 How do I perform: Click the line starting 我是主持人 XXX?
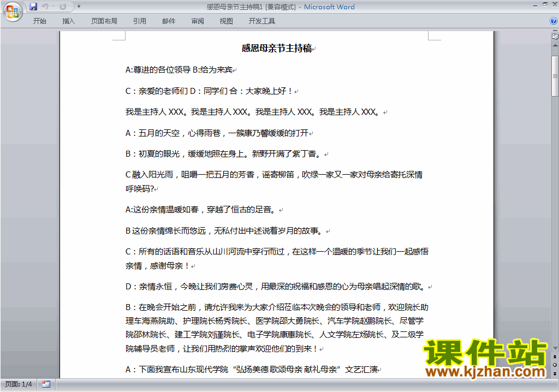click(253, 111)
